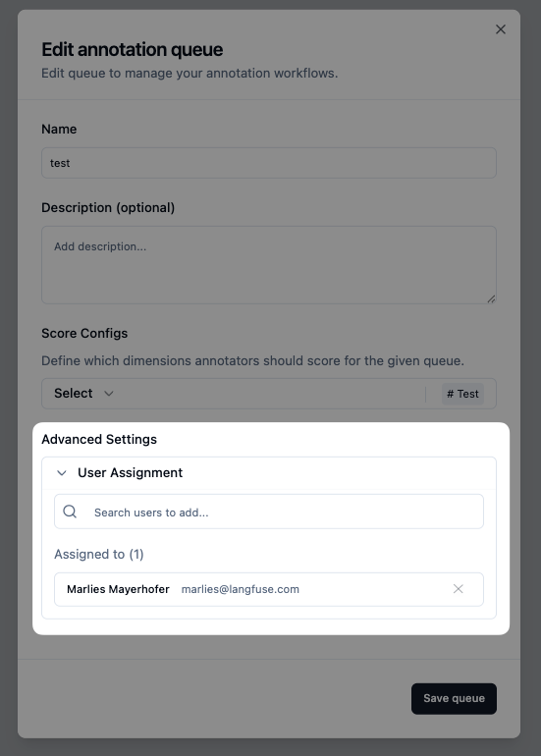Grab the description textarea resize handle
Image resolution: width=541 pixels, height=756 pixels.
pyautogui.click(x=491, y=298)
